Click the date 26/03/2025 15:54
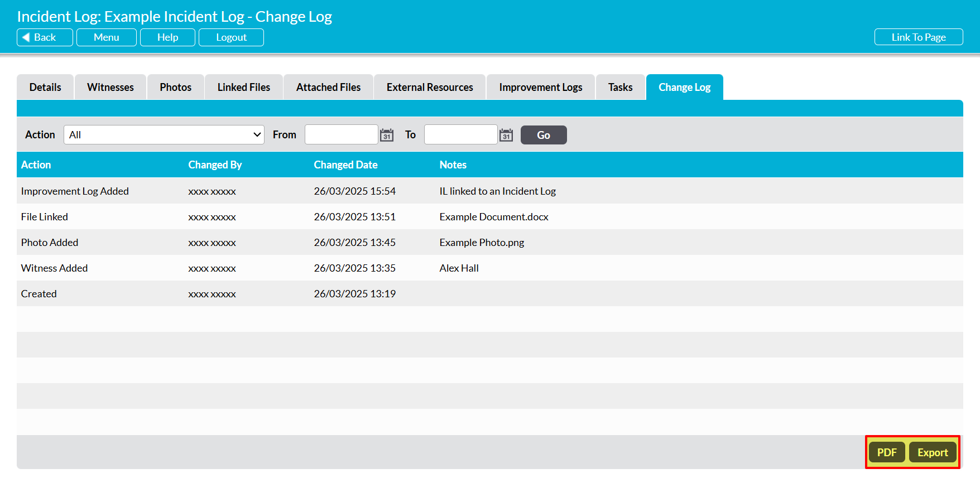Image resolution: width=980 pixels, height=483 pixels. pyautogui.click(x=354, y=191)
